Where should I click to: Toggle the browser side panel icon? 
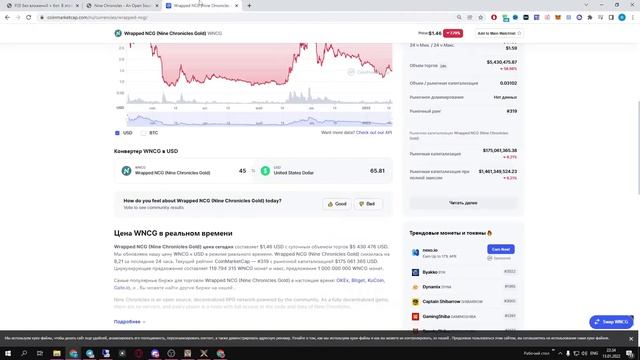click(x=611, y=18)
